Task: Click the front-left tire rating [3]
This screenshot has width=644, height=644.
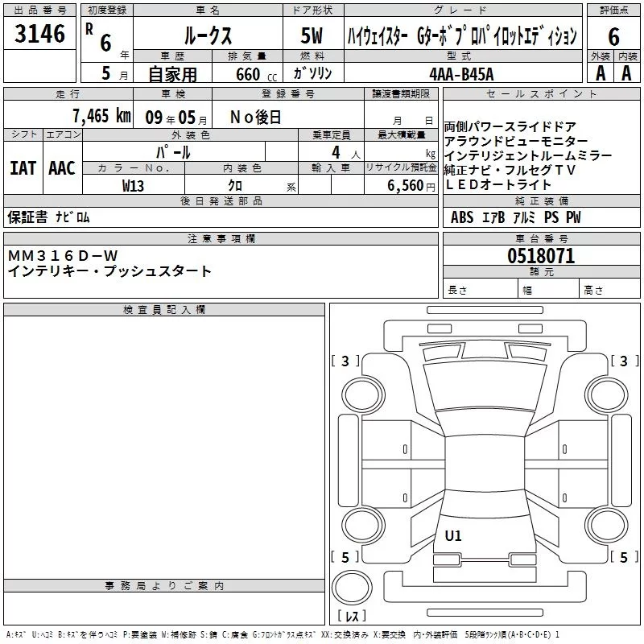Action: [345, 361]
